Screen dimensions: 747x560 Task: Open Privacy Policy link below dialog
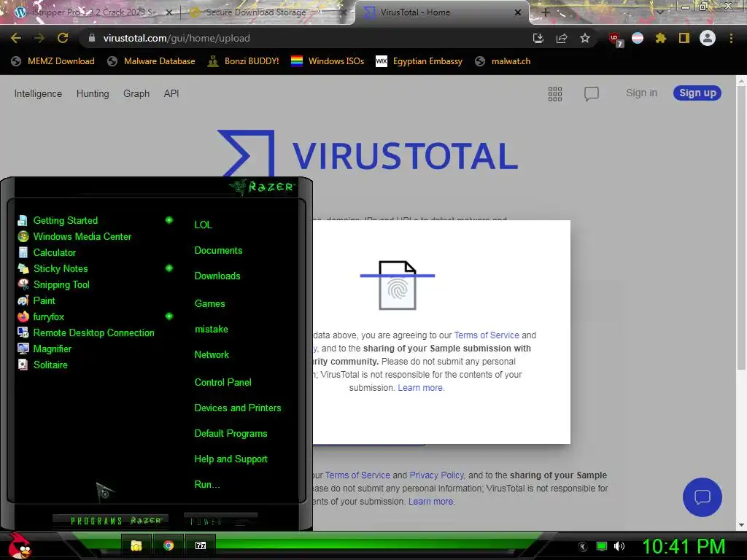pyautogui.click(x=436, y=475)
